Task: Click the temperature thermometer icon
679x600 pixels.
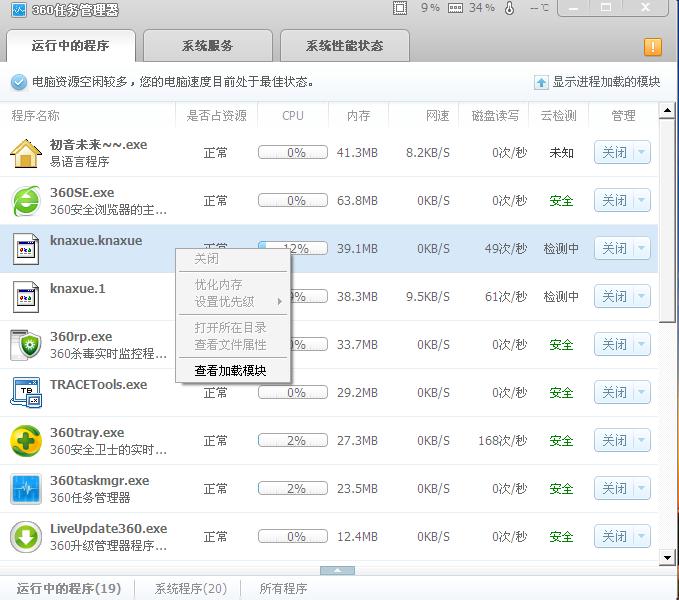Action: coord(510,8)
